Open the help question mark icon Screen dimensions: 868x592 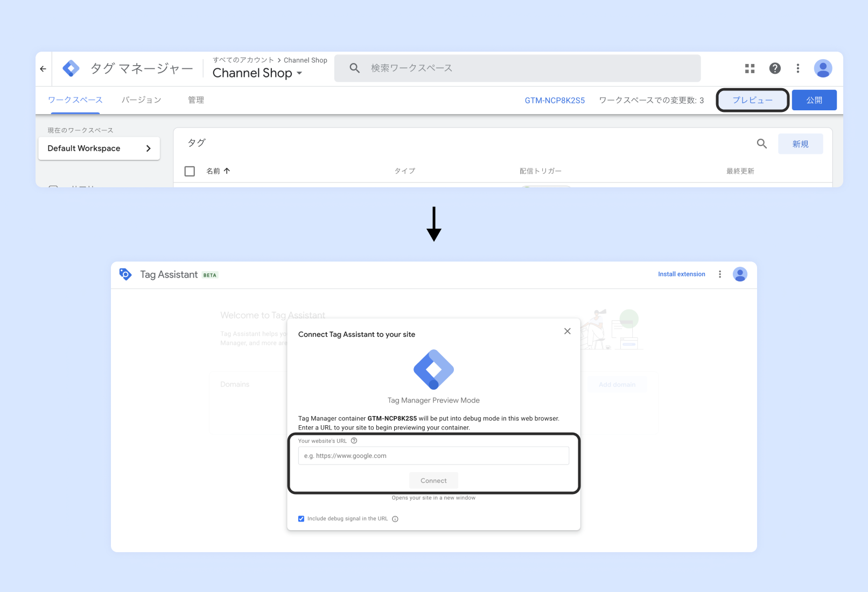point(775,68)
